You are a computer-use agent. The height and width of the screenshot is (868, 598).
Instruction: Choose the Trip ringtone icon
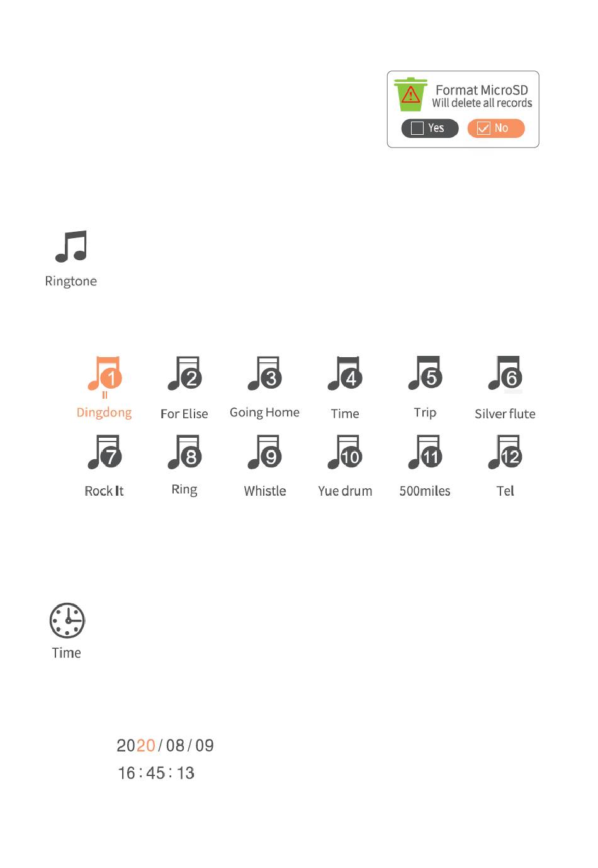(x=425, y=374)
